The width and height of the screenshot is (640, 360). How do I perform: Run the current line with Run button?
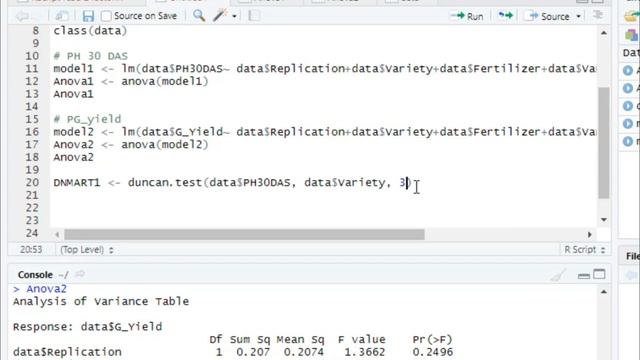pyautogui.click(x=467, y=16)
